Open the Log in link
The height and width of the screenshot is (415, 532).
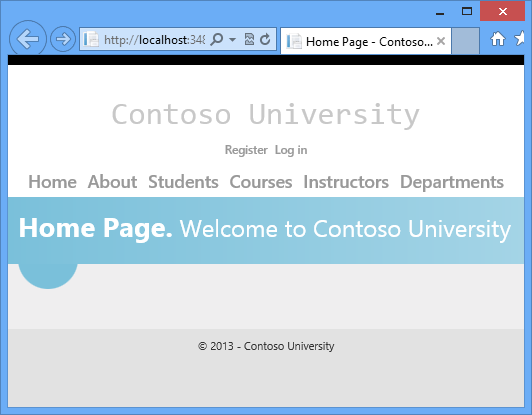[x=291, y=150]
